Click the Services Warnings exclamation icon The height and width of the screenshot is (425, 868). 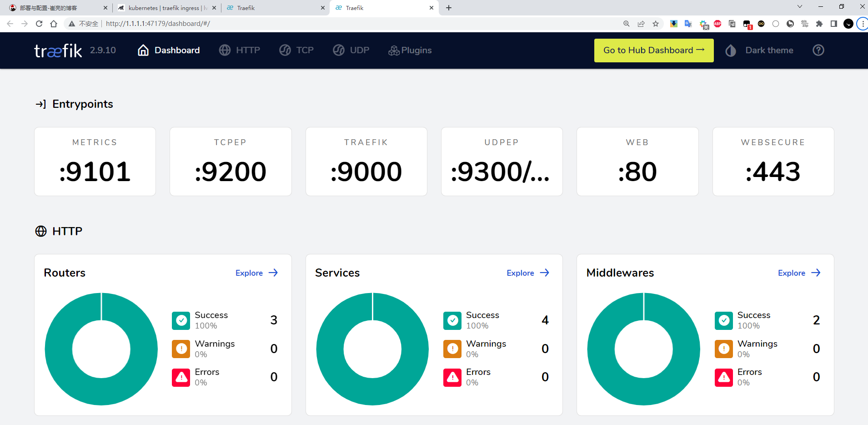(452, 349)
